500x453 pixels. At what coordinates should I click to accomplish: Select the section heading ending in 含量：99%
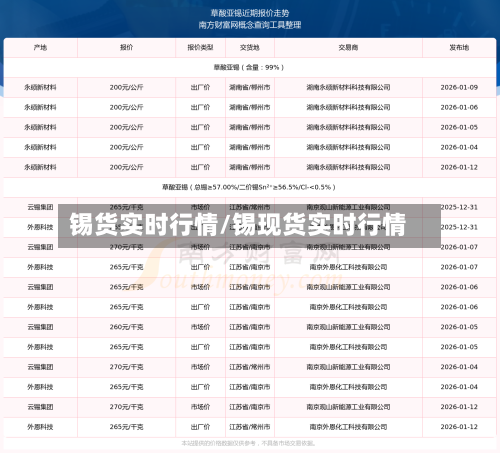point(249,67)
